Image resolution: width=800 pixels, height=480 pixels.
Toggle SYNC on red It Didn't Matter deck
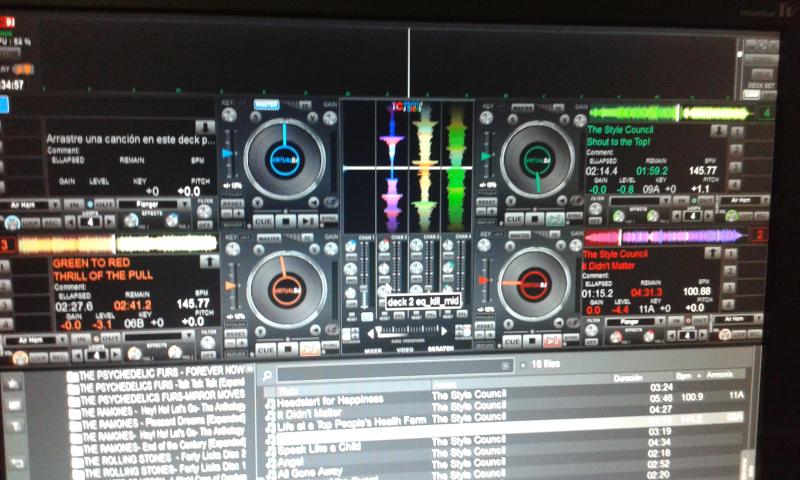pos(571,338)
